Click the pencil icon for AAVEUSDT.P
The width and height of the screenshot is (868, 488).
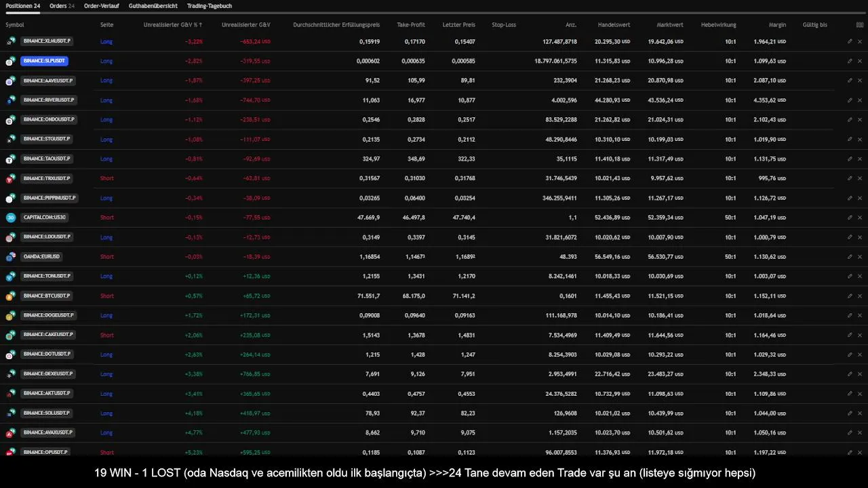[850, 80]
